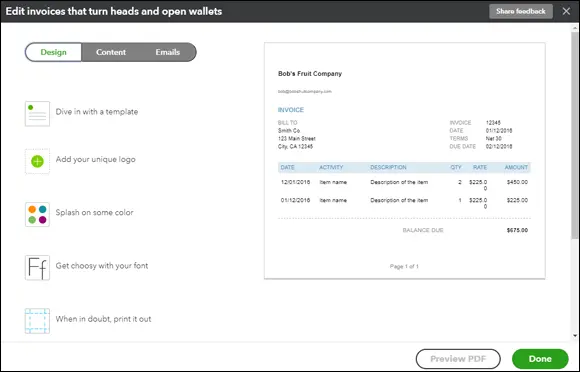Click the DUE DATE label in preview
This screenshot has height=372, width=580.
(x=463, y=146)
